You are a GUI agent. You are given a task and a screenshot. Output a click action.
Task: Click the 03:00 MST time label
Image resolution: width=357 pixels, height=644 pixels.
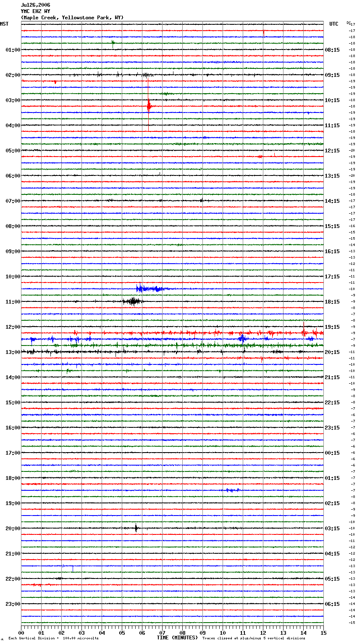13,100
